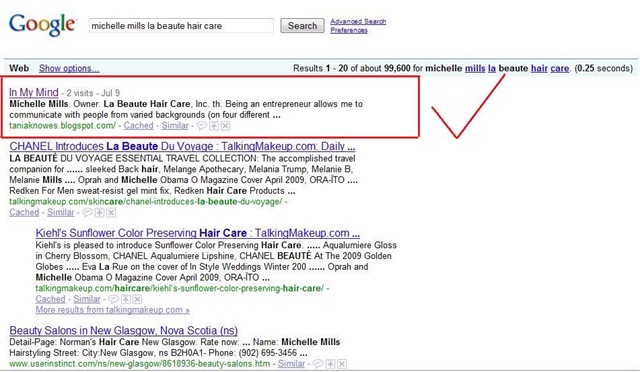Select the Web label in results bar

click(x=19, y=68)
